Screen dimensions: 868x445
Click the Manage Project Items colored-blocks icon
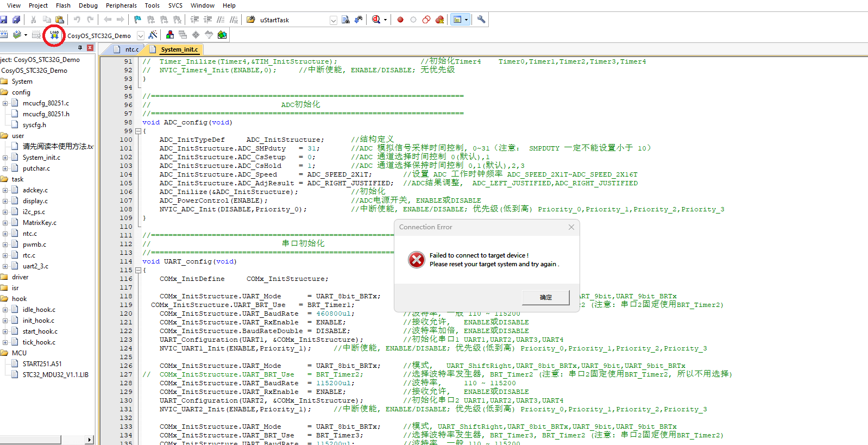pos(170,35)
